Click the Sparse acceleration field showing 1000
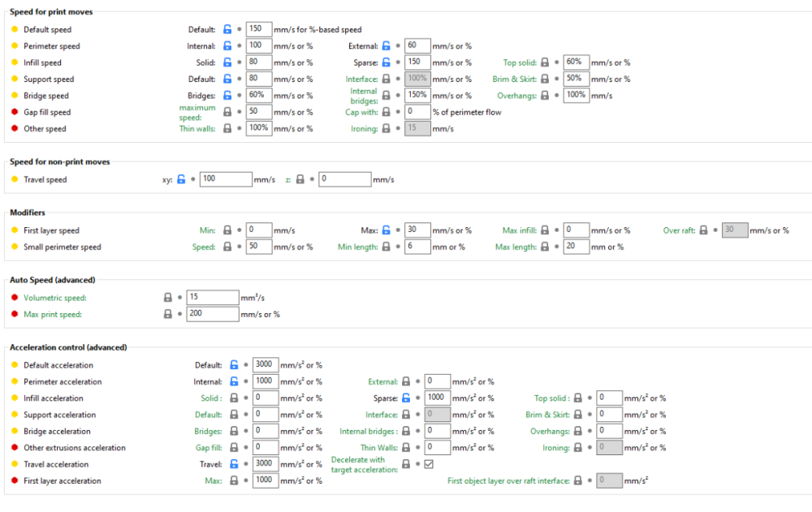This screenshot has height=512, width=812. click(438, 398)
